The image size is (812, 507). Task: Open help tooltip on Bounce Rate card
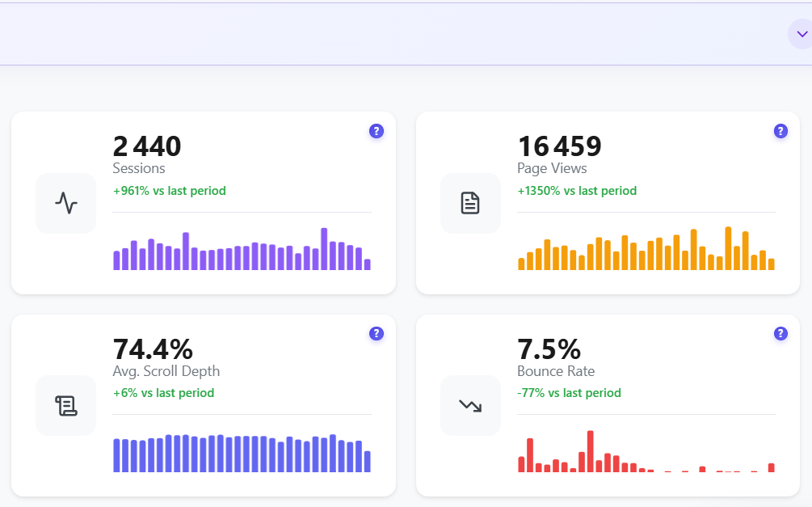(780, 333)
